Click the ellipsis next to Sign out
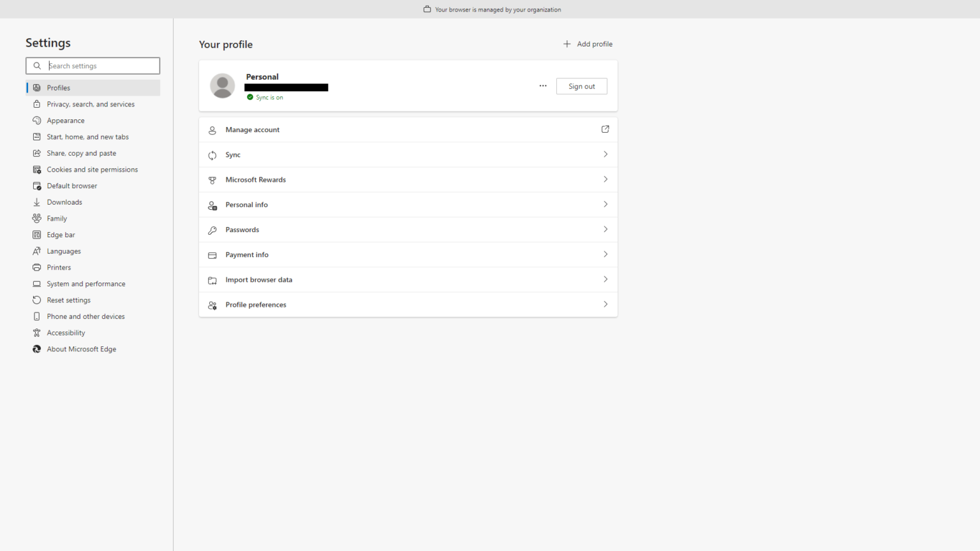 [542, 85]
